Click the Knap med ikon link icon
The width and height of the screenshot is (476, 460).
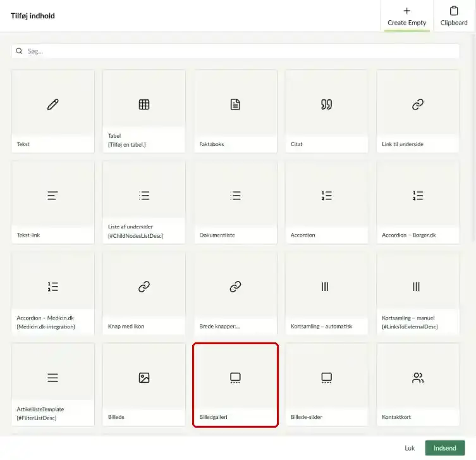144,287
